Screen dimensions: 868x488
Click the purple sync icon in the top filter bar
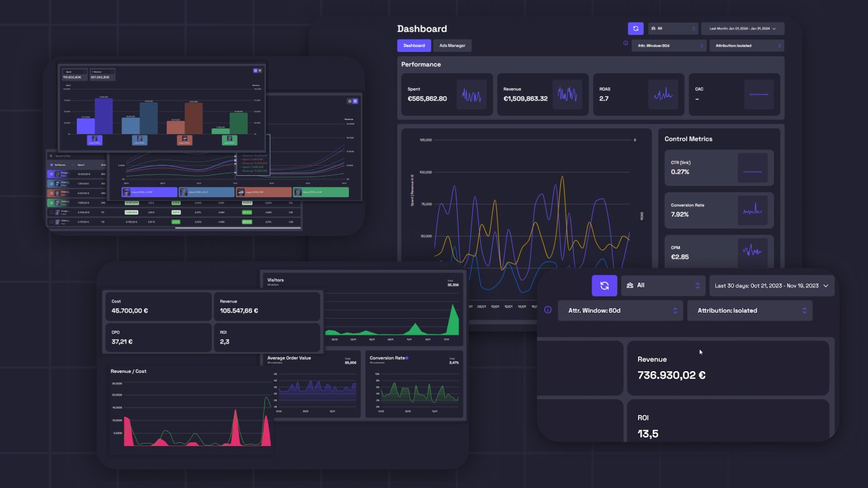(x=635, y=28)
